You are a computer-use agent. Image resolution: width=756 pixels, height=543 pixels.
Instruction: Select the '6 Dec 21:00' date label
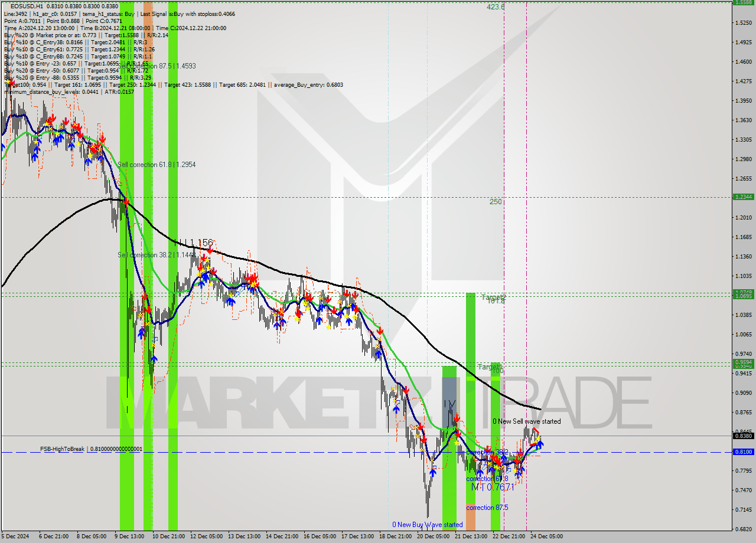[53, 537]
